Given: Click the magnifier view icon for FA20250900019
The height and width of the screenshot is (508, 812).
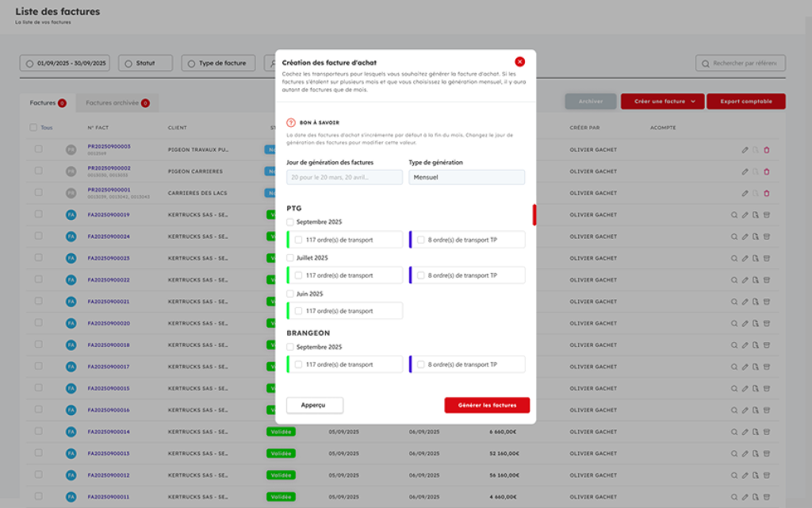Looking at the screenshot, I should pos(734,215).
